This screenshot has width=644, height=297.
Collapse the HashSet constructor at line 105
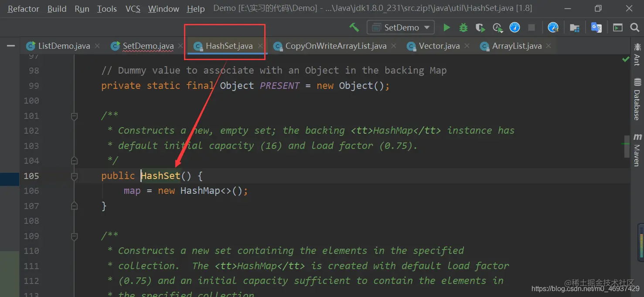74,176
